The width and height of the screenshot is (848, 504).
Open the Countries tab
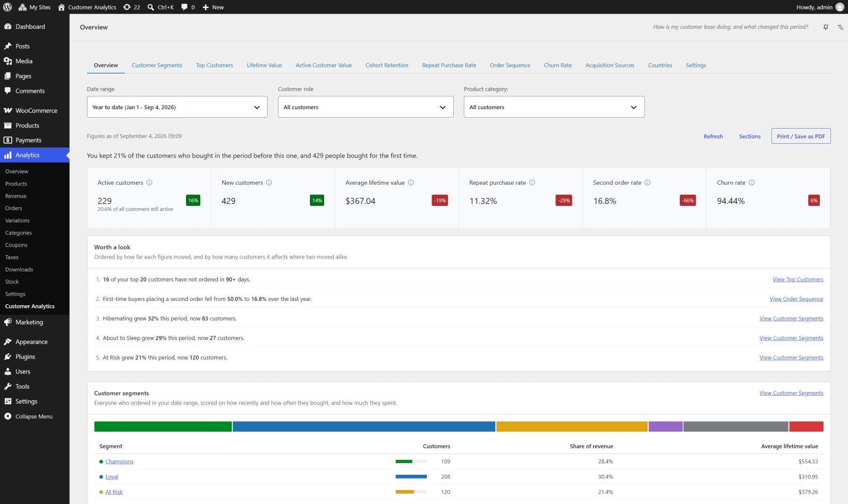click(x=660, y=65)
